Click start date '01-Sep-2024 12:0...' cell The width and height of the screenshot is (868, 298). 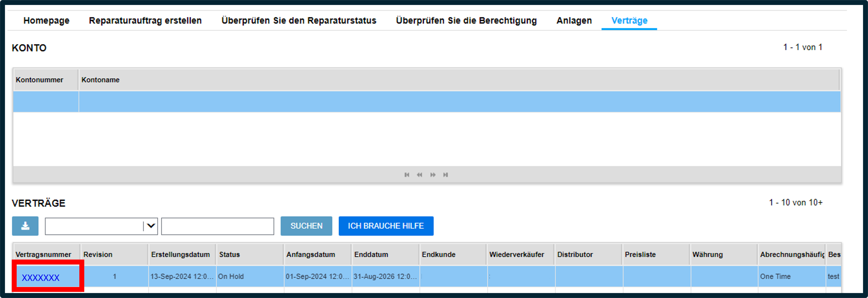(x=317, y=276)
